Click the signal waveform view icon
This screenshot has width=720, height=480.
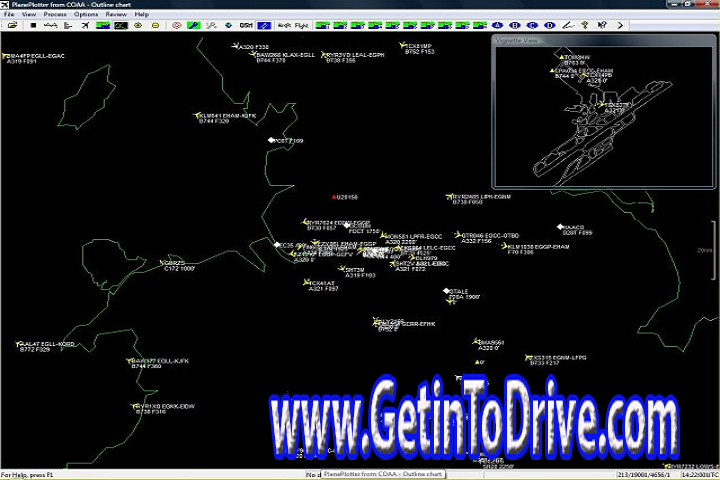coord(51,25)
